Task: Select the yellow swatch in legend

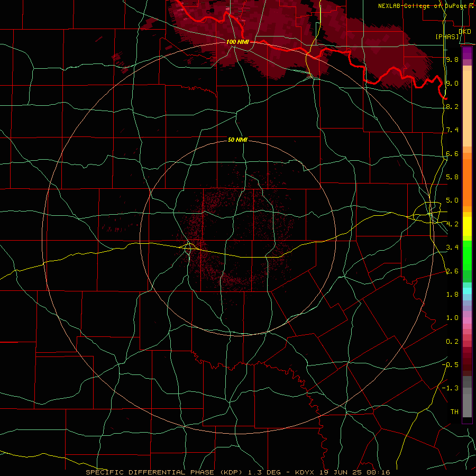Action: tap(467, 226)
